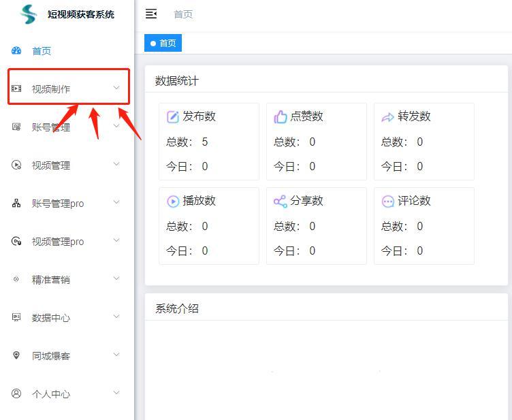
Task: Click 今日: 0 in 评论数 card
Action: [x=402, y=251]
